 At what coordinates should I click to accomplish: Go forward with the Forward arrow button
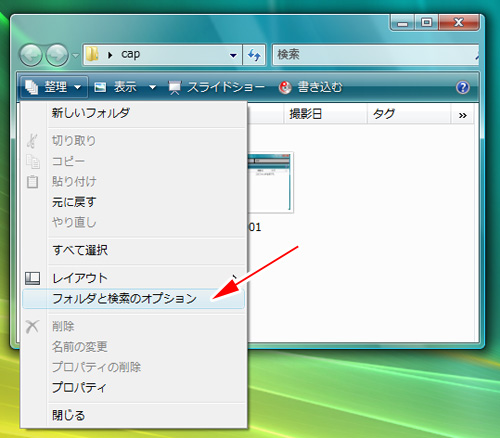pos(57,55)
